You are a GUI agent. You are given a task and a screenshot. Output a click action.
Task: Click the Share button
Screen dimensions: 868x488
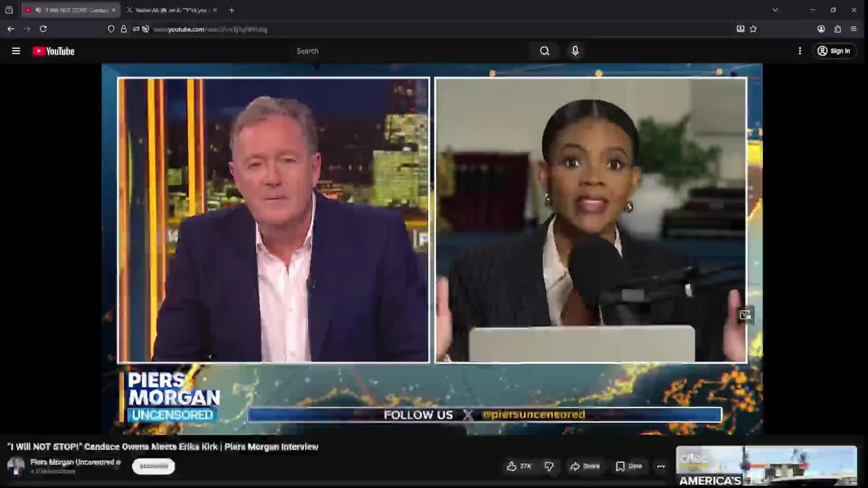[585, 466]
